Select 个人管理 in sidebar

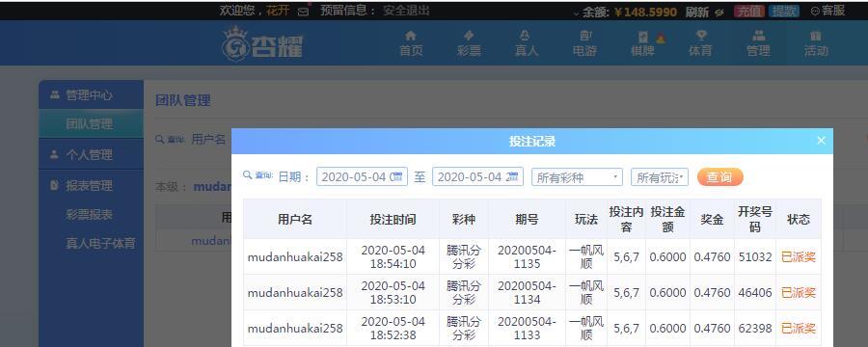tap(89, 154)
